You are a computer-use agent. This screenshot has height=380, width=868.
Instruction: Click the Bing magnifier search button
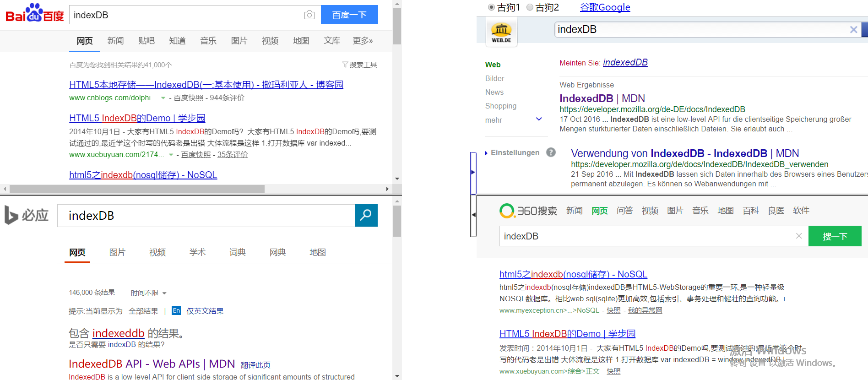(x=366, y=215)
